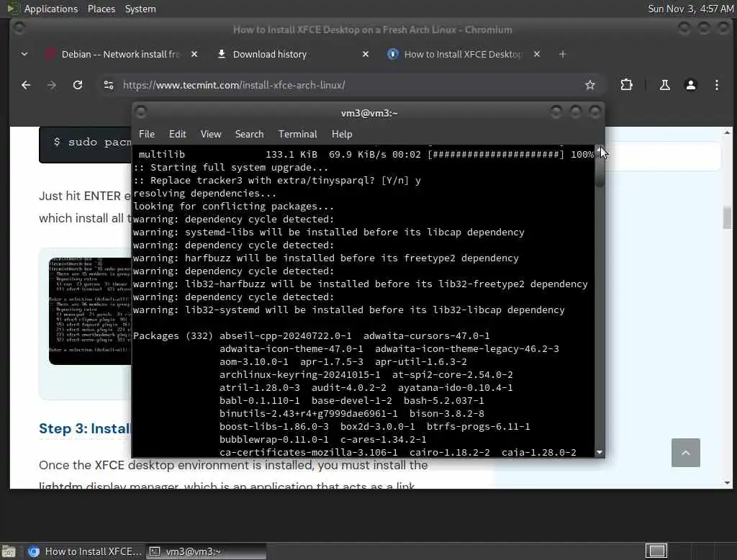737x560 pixels.
Task: Select Chromium window in taskbar
Action: click(x=85, y=551)
